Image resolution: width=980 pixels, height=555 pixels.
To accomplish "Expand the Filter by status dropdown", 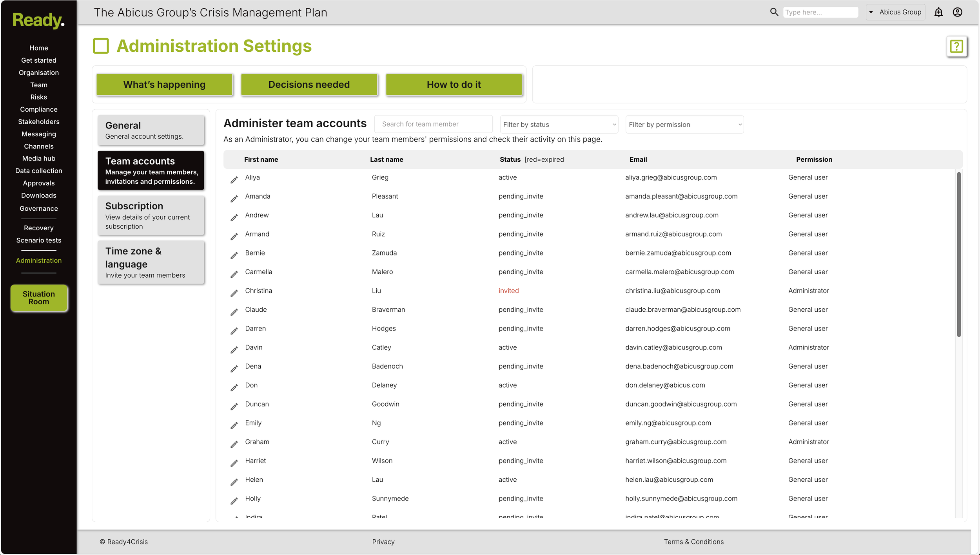I will 559,125.
